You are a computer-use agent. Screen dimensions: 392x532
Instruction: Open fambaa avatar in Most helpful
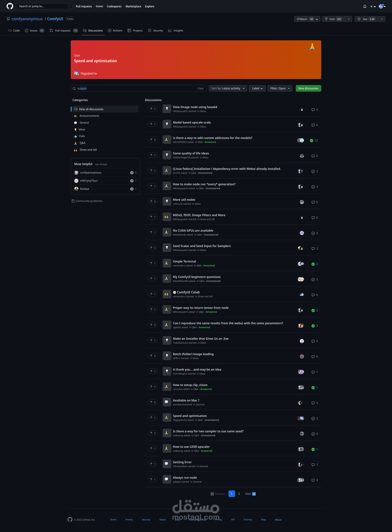coord(76,189)
